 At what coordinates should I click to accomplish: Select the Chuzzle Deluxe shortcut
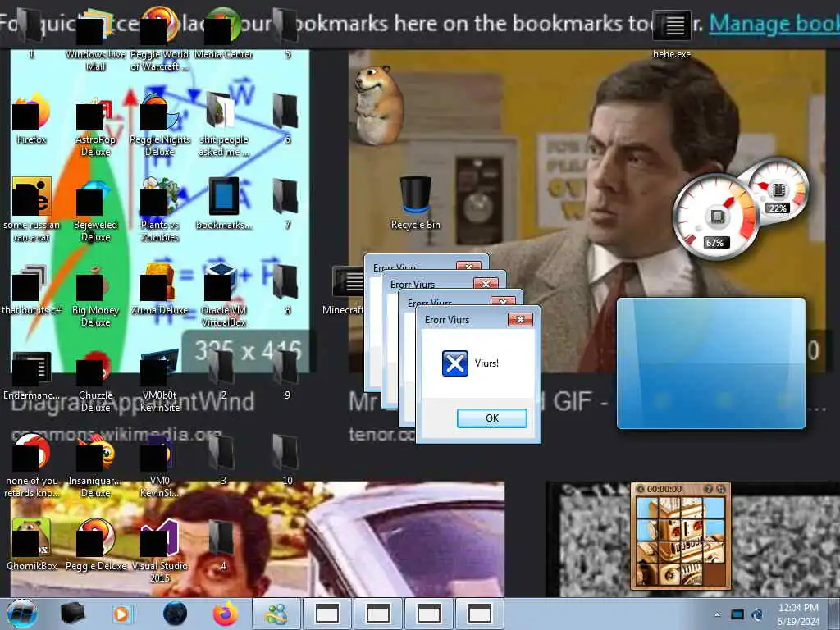pyautogui.click(x=95, y=381)
